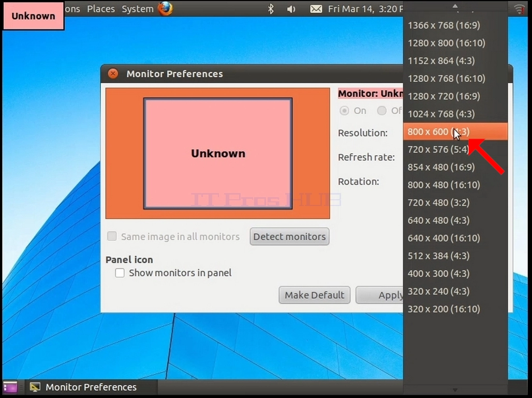
Task: Pick 720 x 480 (3:2) from list
Action: (x=455, y=202)
